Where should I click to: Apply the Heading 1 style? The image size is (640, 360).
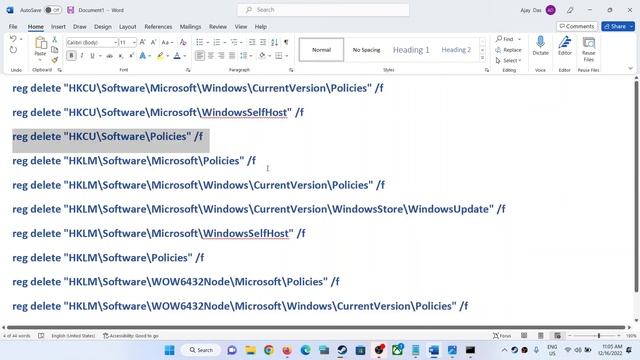(x=411, y=50)
